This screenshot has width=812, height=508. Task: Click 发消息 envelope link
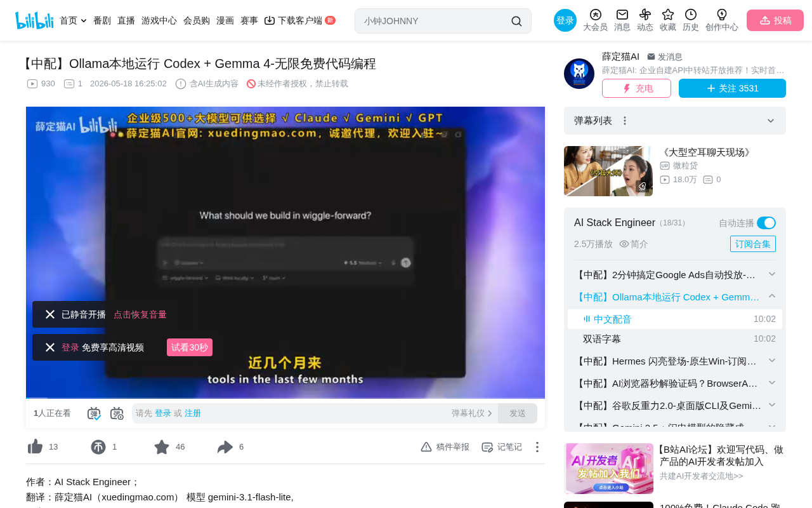(665, 57)
